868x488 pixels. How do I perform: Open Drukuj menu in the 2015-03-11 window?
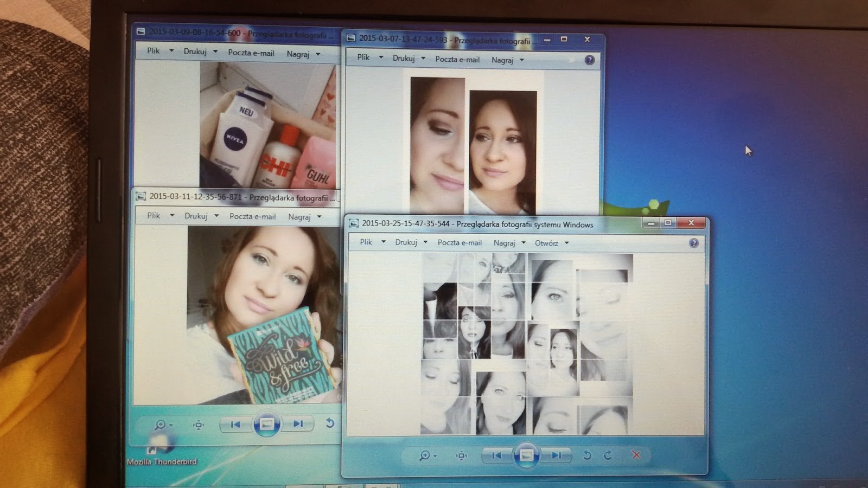[196, 216]
